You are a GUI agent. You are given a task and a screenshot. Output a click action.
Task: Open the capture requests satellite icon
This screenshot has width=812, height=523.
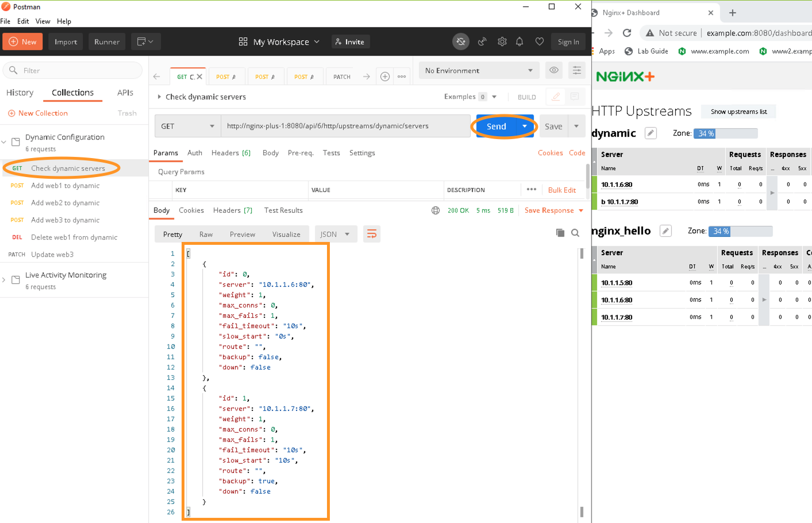click(x=482, y=41)
